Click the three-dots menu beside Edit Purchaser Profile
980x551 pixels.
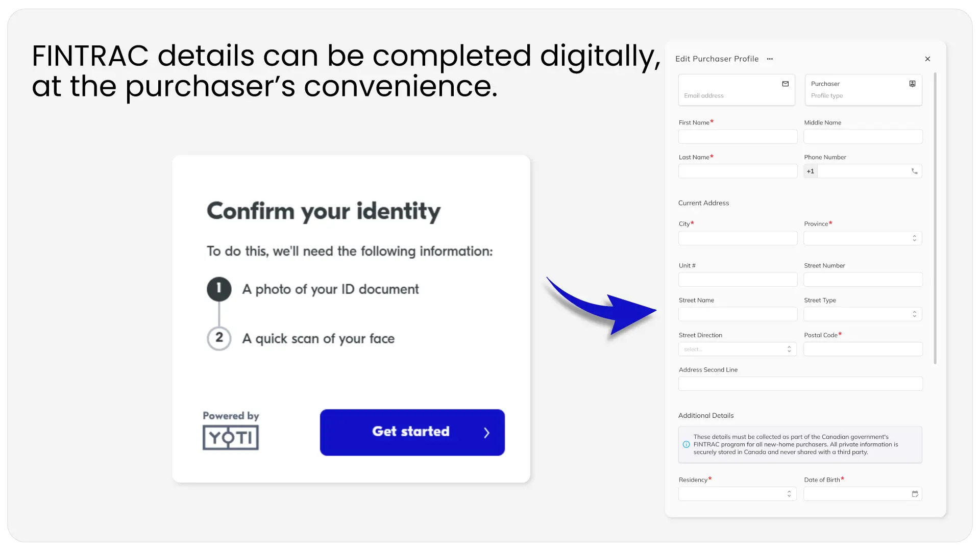tap(770, 59)
